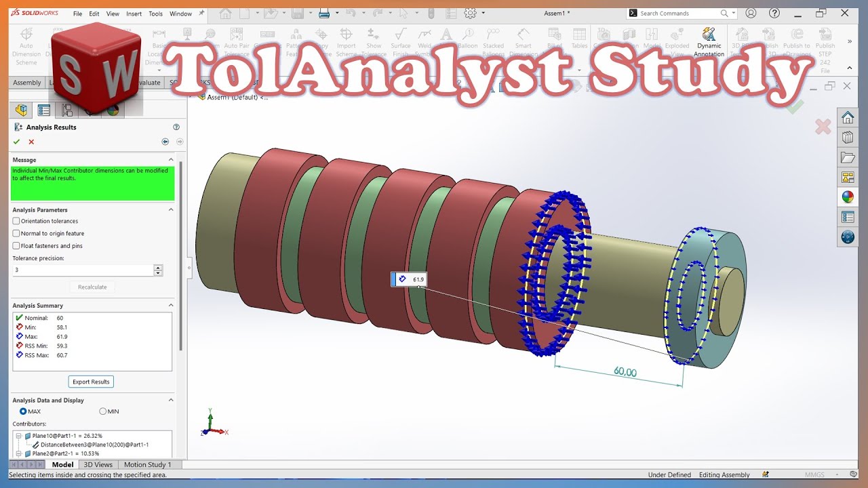Enable Normal to origin feature checkbox
Viewport: 868px width, 488px height.
pyautogui.click(x=16, y=233)
